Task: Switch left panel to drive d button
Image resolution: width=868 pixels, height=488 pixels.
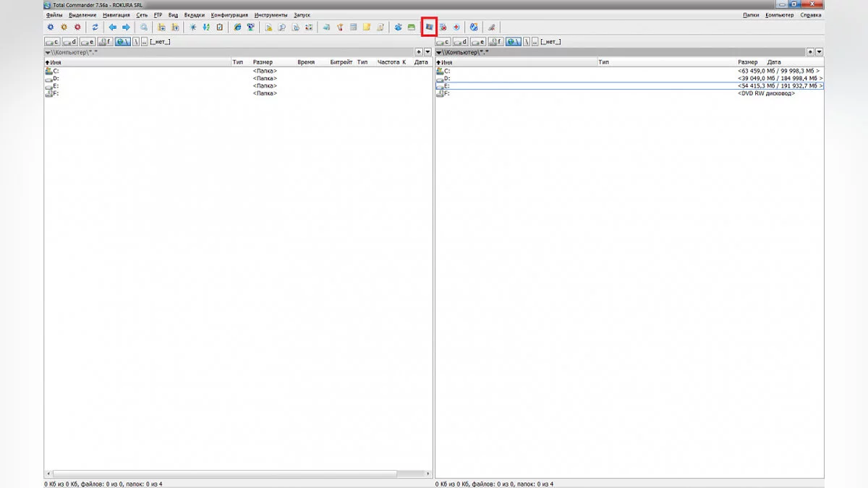Action: point(70,42)
